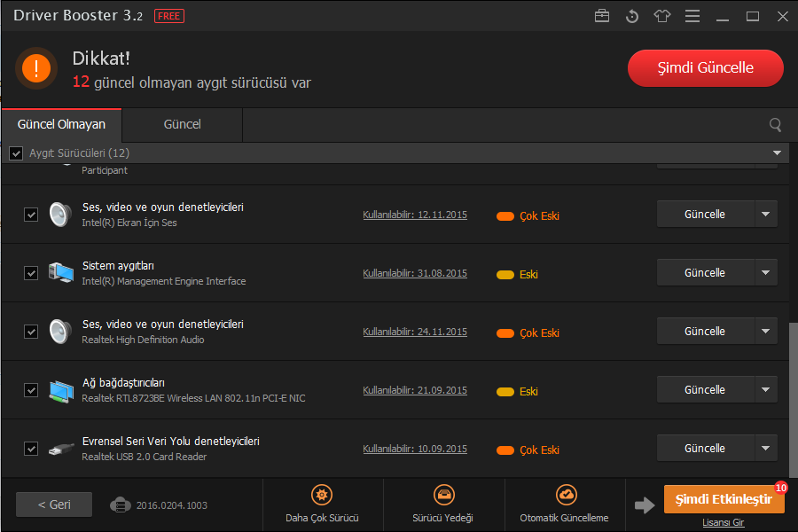This screenshot has height=532, width=798.
Task: Click the red 10 notification badge
Action: [x=780, y=488]
